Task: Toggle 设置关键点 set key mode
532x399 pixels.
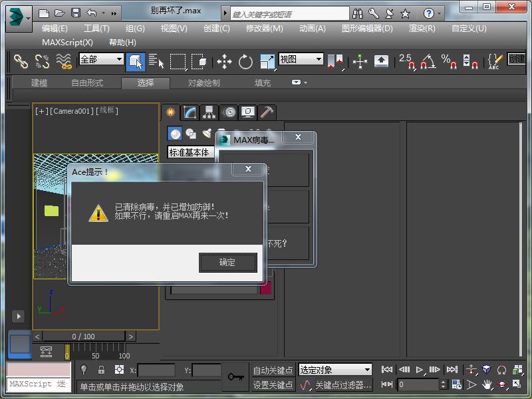Action: [x=273, y=385]
